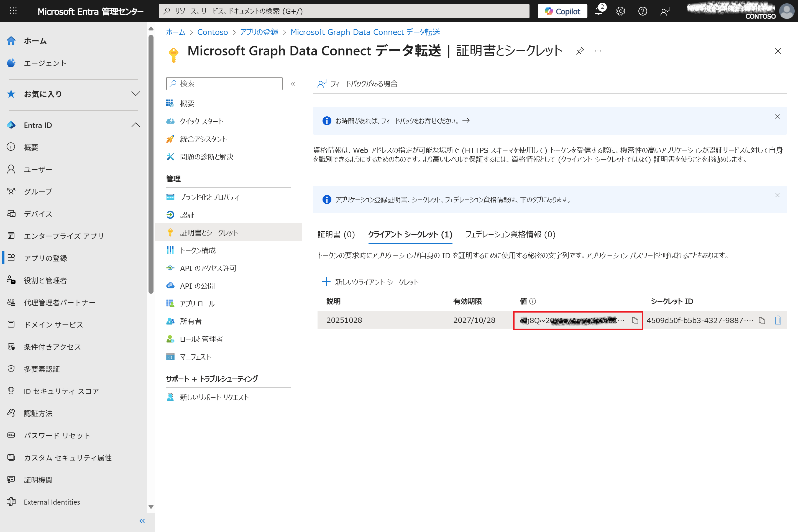This screenshot has height=532, width=798.
Task: Pin this blade with pushpin icon
Action: tap(580, 51)
